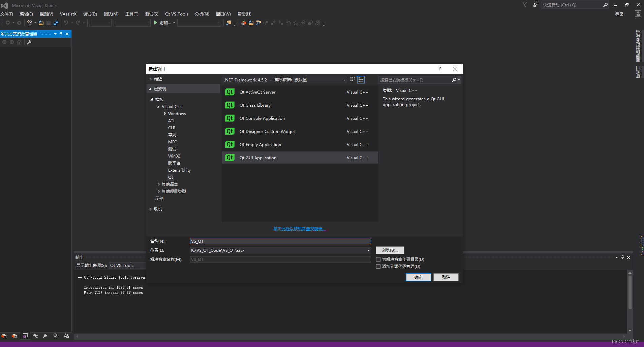Image resolution: width=644 pixels, height=347 pixels.
Task: Click the VAssistX open file in solution icon
Action: [x=251, y=23]
